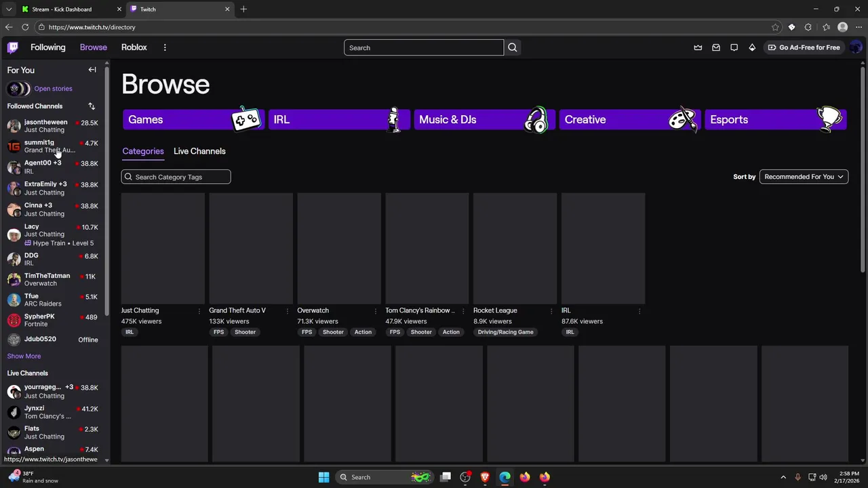Open the Rocket League category title

click(495, 310)
